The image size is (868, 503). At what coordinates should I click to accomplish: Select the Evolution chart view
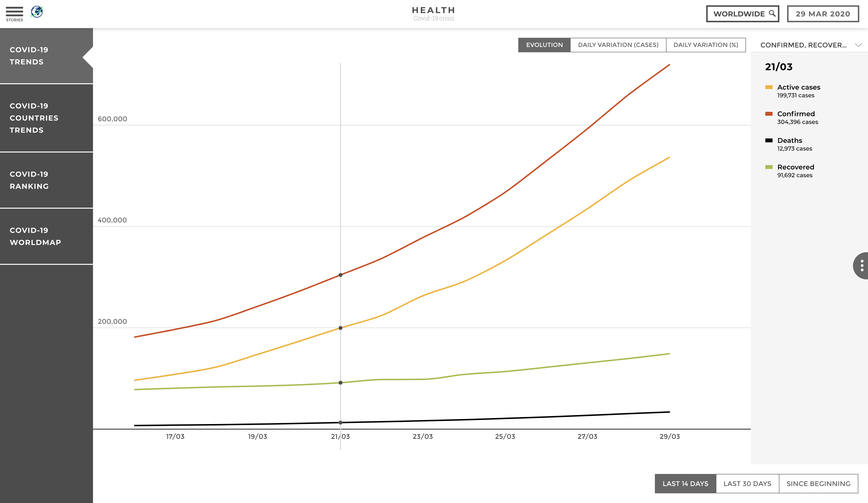coord(544,45)
